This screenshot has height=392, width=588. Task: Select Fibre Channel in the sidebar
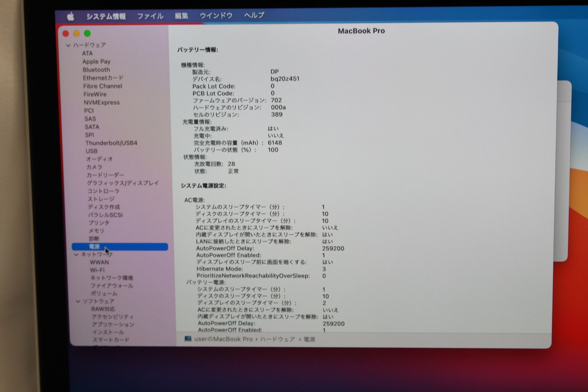(103, 86)
